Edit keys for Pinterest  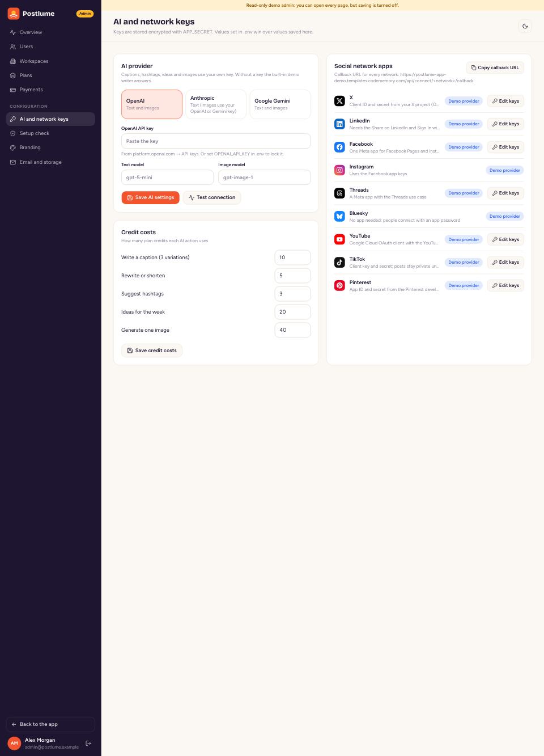[505, 285]
